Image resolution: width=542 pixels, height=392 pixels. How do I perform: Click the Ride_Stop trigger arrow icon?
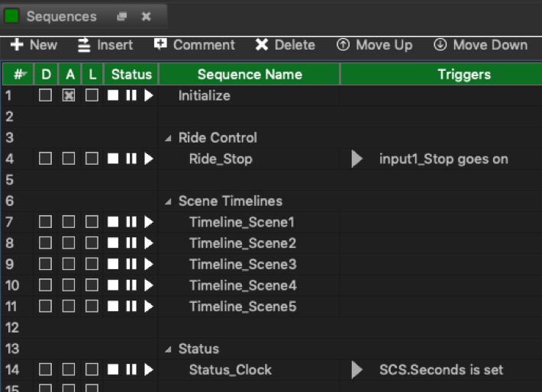click(x=356, y=159)
